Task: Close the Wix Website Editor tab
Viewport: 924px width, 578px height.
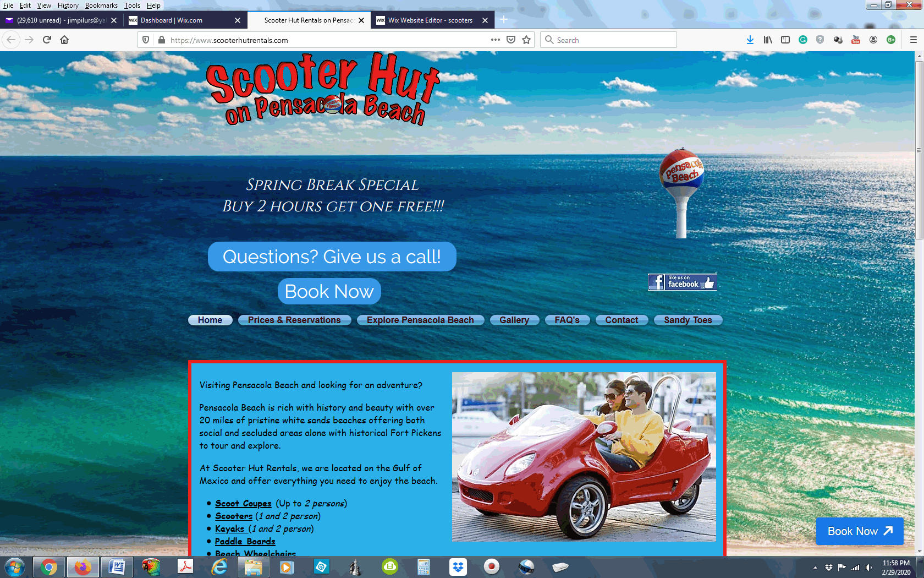Action: 485,20
